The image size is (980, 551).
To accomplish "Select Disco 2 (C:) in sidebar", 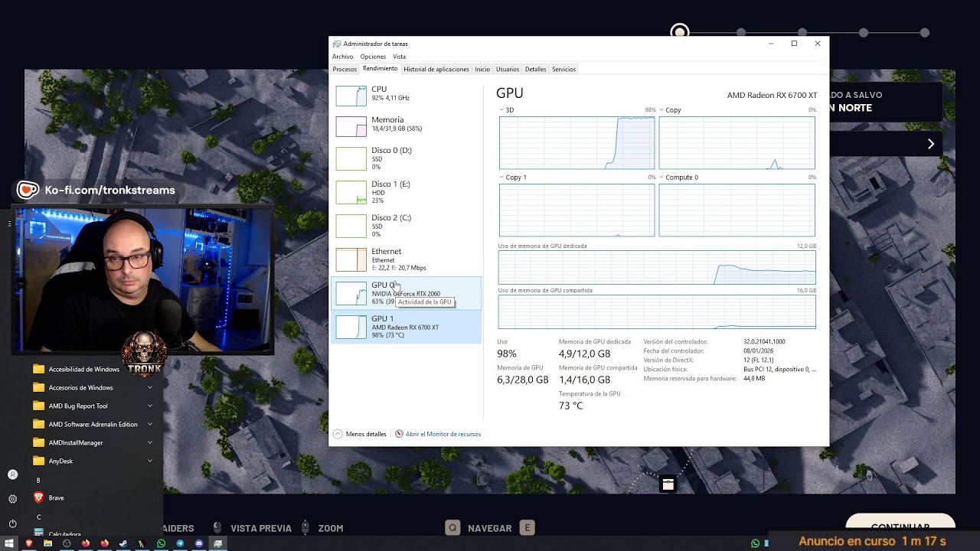I will click(407, 225).
